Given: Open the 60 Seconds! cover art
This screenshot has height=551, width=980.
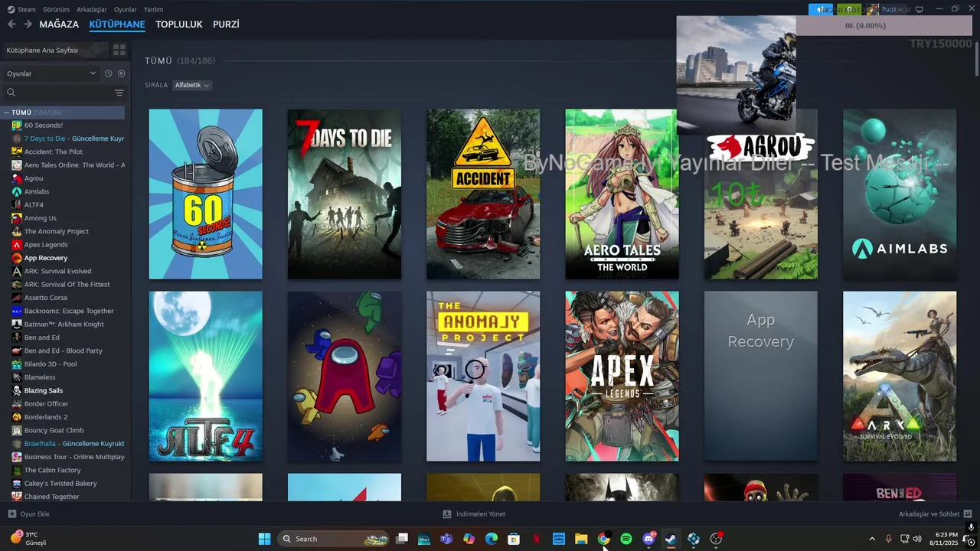Looking at the screenshot, I should [205, 194].
